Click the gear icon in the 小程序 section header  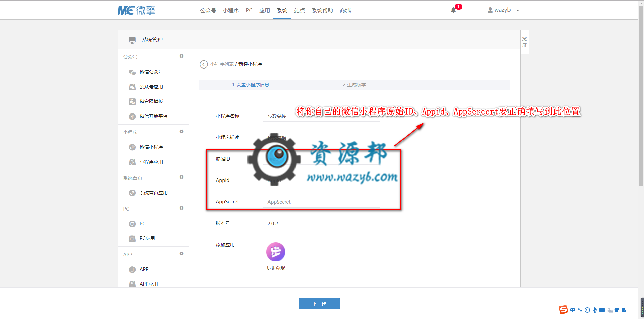(181, 131)
